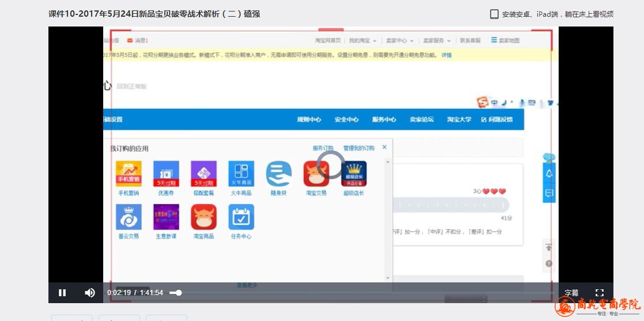Open the 搭配套餐 app icon
644x321 pixels.
pyautogui.click(x=204, y=174)
